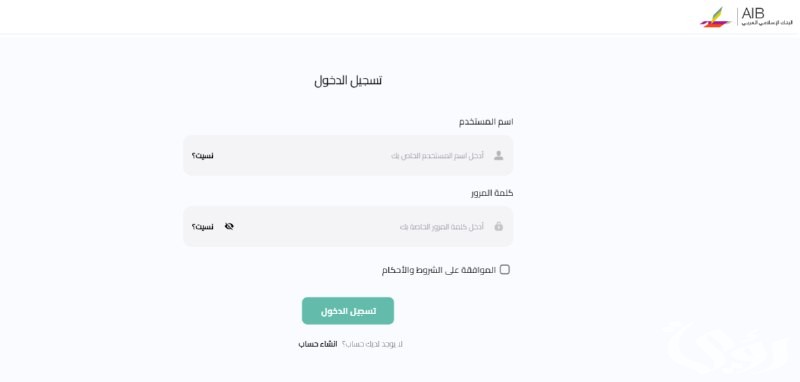Click the اسم المستخدم input field

pyautogui.click(x=348, y=156)
